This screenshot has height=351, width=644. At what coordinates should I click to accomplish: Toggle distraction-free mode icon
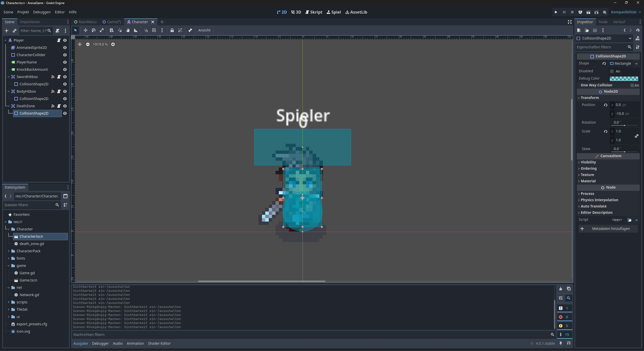[570, 22]
